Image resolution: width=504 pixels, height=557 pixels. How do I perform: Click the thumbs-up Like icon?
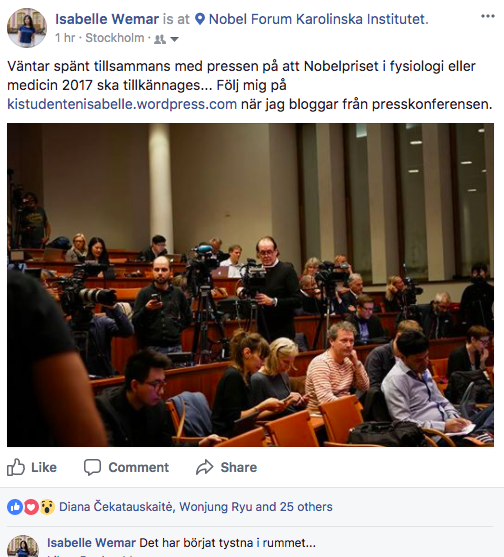tap(16, 467)
